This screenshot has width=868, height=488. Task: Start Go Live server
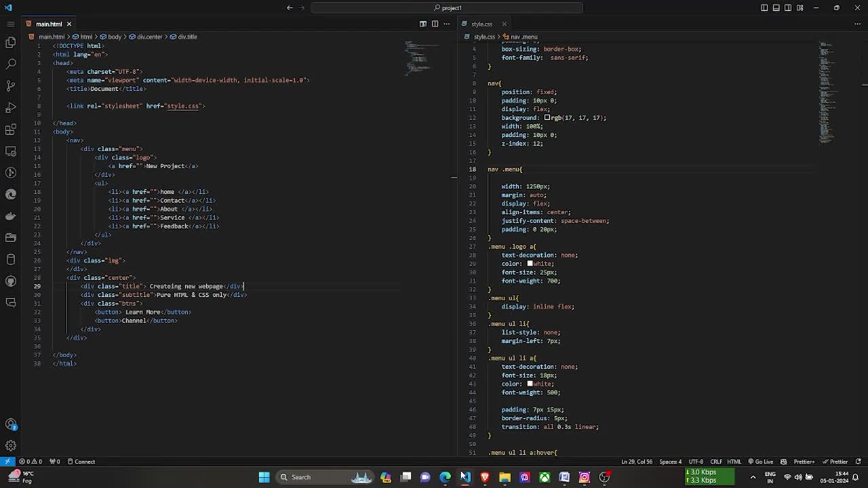pyautogui.click(x=760, y=462)
